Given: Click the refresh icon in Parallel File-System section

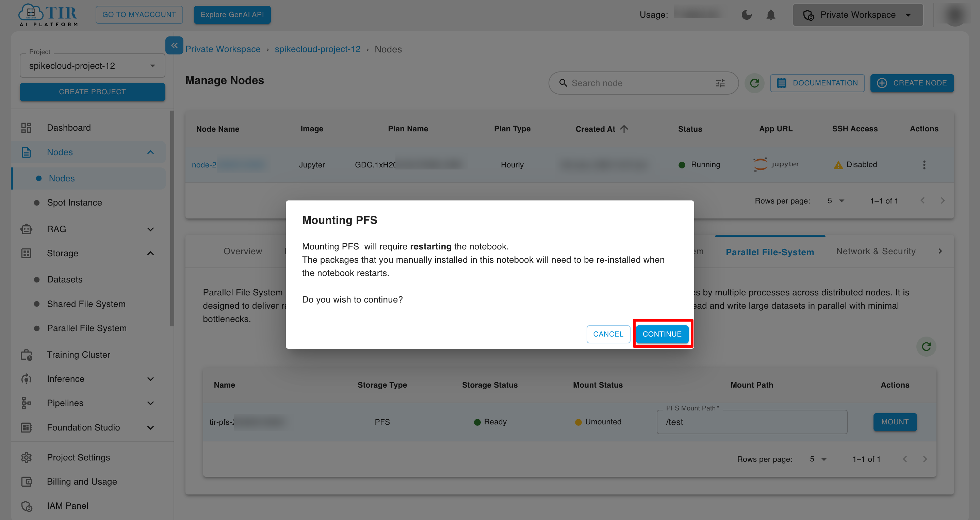Looking at the screenshot, I should 927,346.
